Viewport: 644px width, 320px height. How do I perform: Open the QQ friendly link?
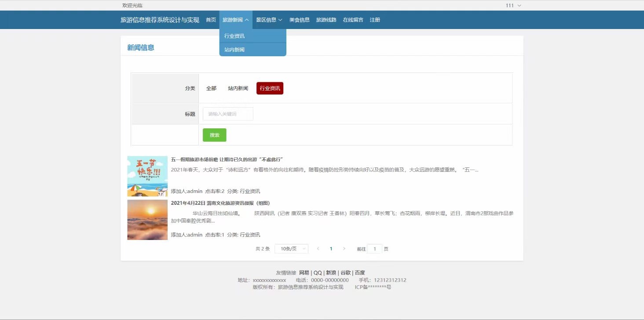(318, 273)
